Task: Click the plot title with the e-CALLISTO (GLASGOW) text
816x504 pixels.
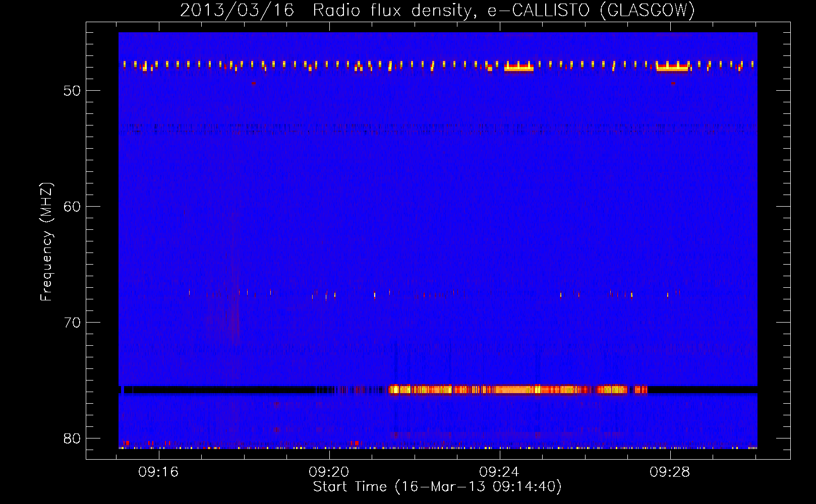Action: point(438,10)
